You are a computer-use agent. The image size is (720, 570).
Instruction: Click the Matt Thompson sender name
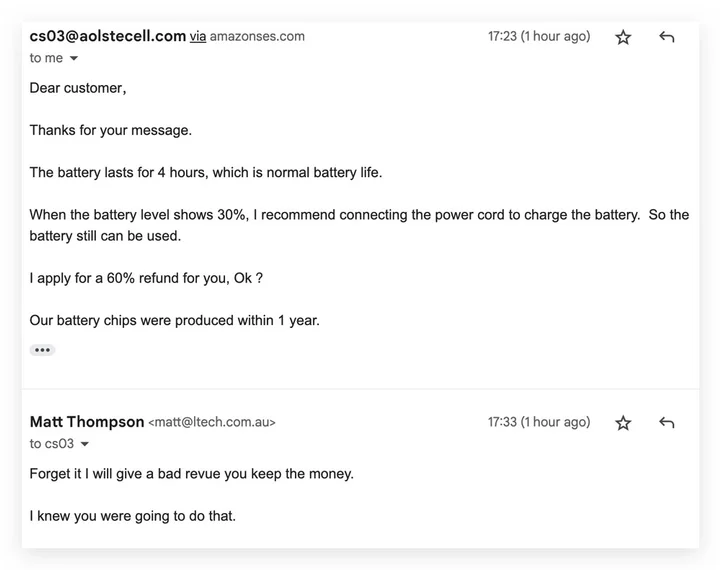point(87,422)
